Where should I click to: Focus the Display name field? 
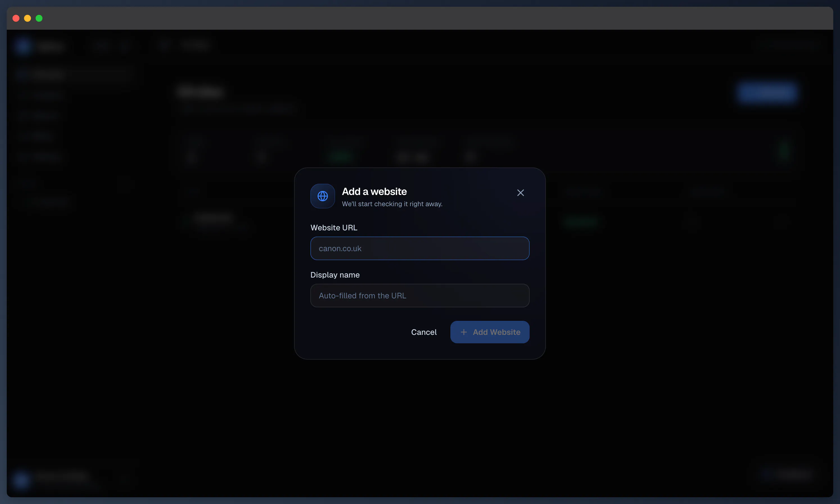[x=420, y=296]
